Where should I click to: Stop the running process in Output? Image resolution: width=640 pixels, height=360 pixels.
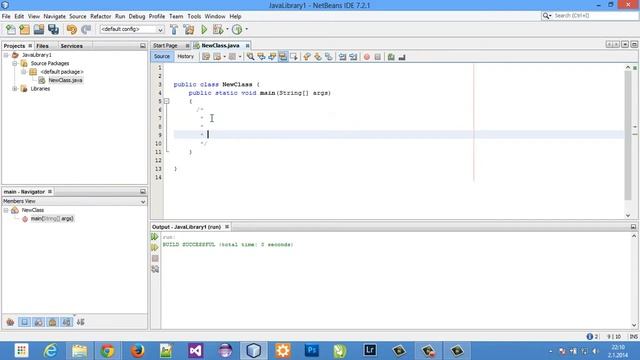[x=155, y=258]
